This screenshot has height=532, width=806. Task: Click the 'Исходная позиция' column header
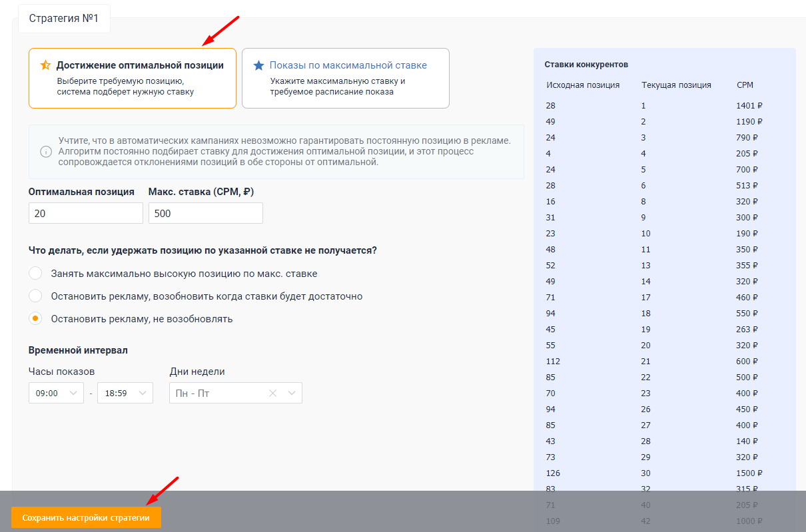click(x=583, y=85)
